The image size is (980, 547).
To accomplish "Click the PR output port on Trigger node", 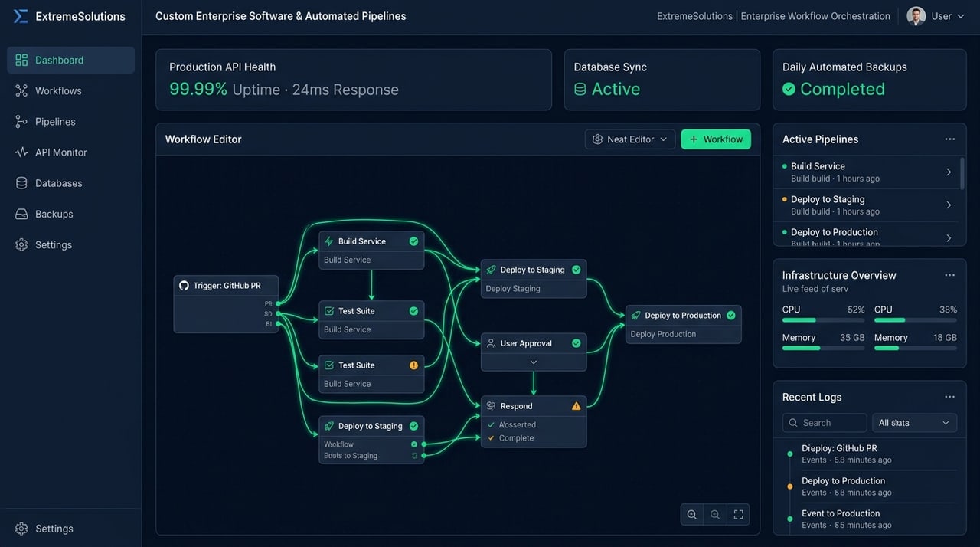I will click(277, 303).
